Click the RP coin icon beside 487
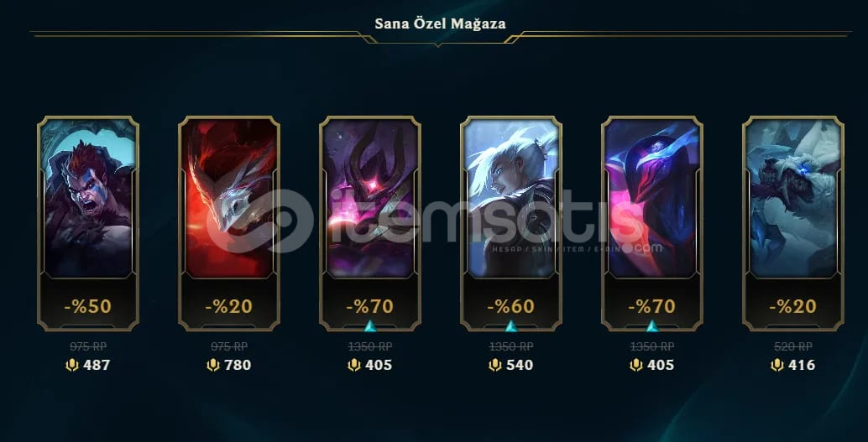 (x=72, y=365)
